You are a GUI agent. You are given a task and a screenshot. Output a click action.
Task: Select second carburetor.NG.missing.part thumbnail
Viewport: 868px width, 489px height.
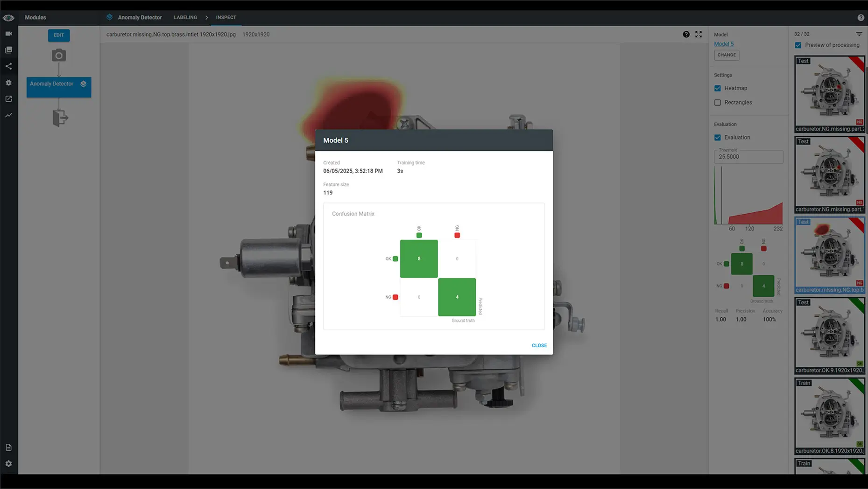[830, 175]
